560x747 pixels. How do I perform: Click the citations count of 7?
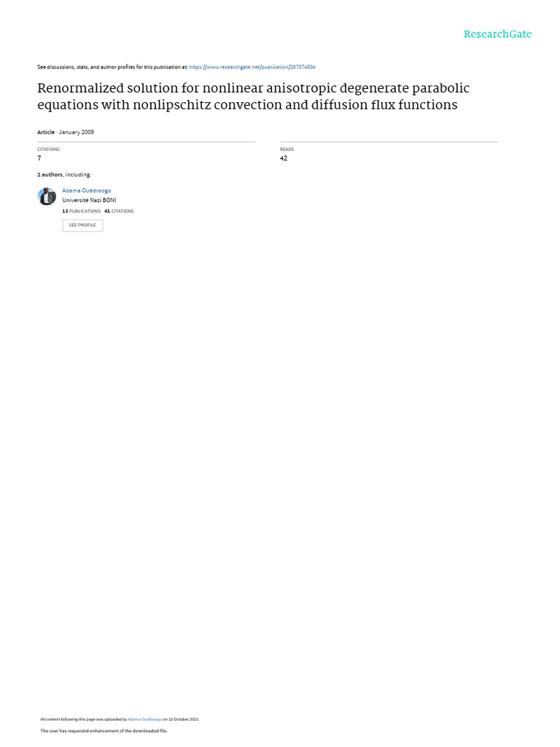pyautogui.click(x=39, y=158)
